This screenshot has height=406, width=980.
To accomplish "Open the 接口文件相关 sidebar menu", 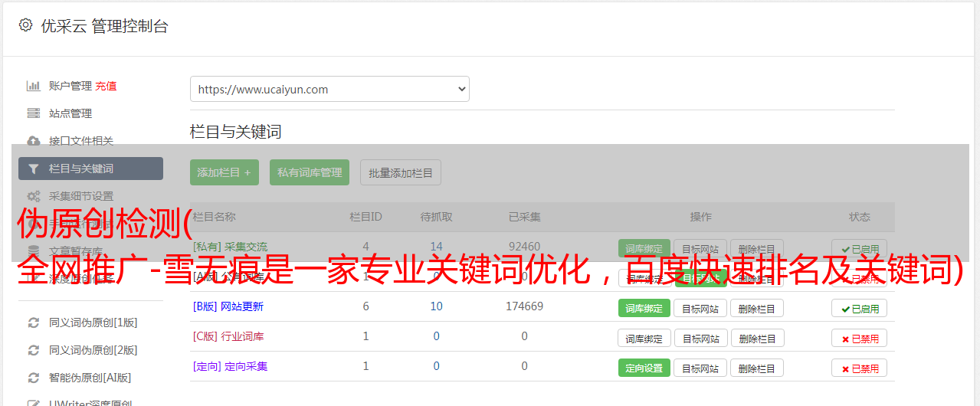I will [81, 141].
